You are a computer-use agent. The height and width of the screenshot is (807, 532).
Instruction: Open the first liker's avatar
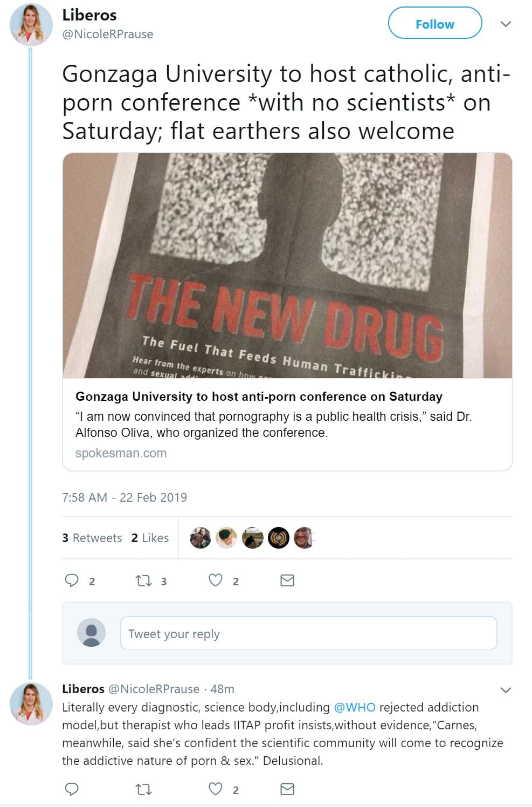point(201,538)
